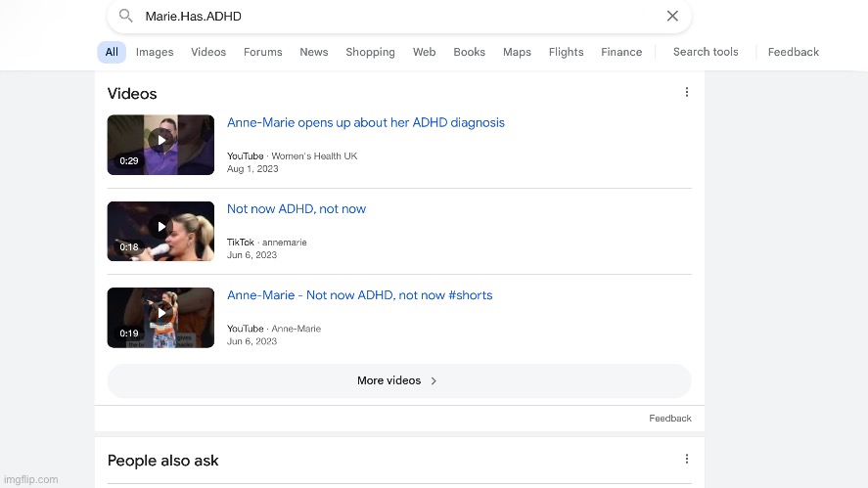This screenshot has height=488, width=868.
Task: Click 'TikTok · annemarie' source text
Action: [267, 243]
